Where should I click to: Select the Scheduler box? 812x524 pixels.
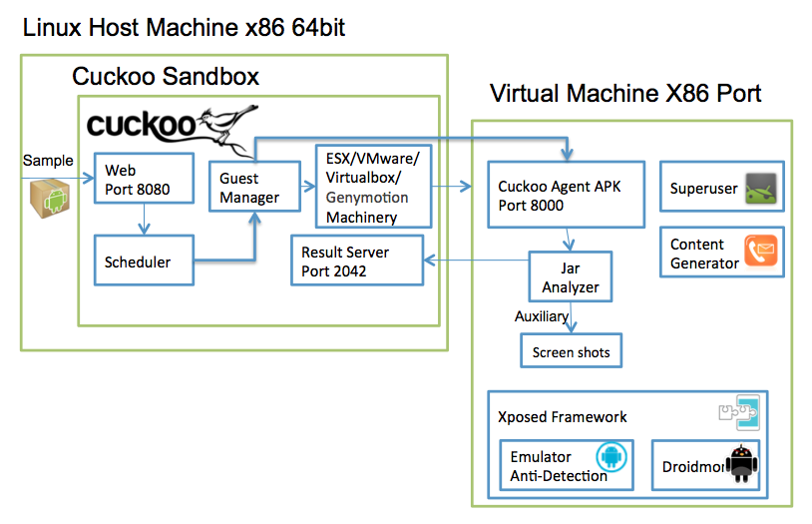[x=144, y=261]
